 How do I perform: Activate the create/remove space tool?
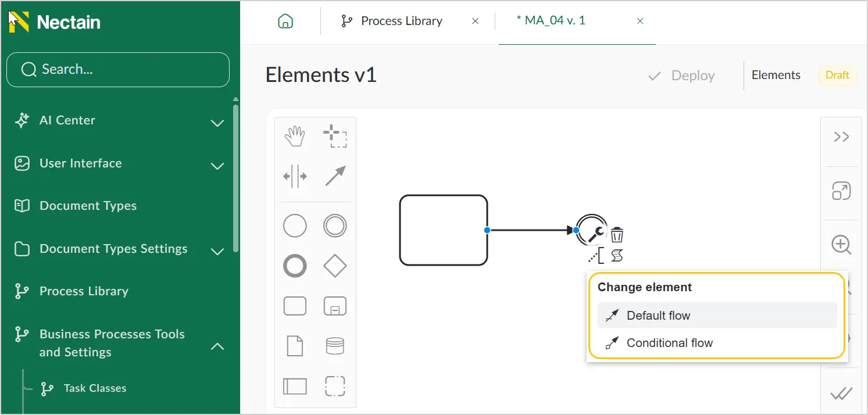(x=295, y=176)
